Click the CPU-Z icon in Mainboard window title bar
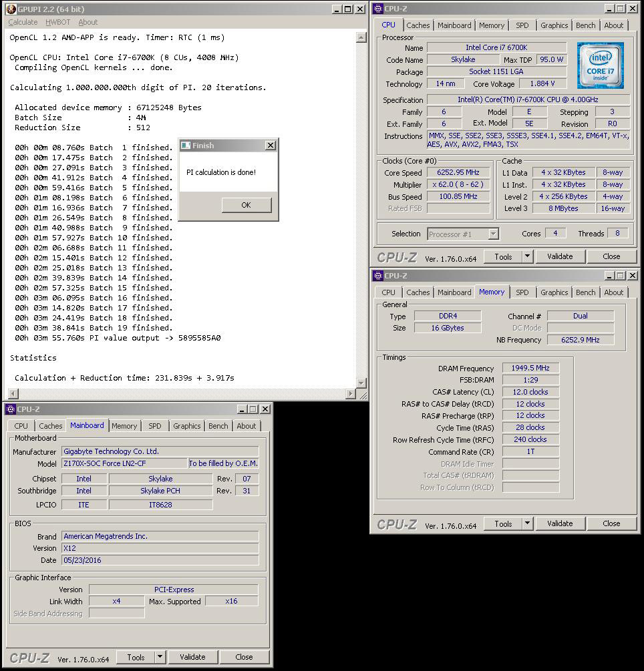 pyautogui.click(x=11, y=409)
